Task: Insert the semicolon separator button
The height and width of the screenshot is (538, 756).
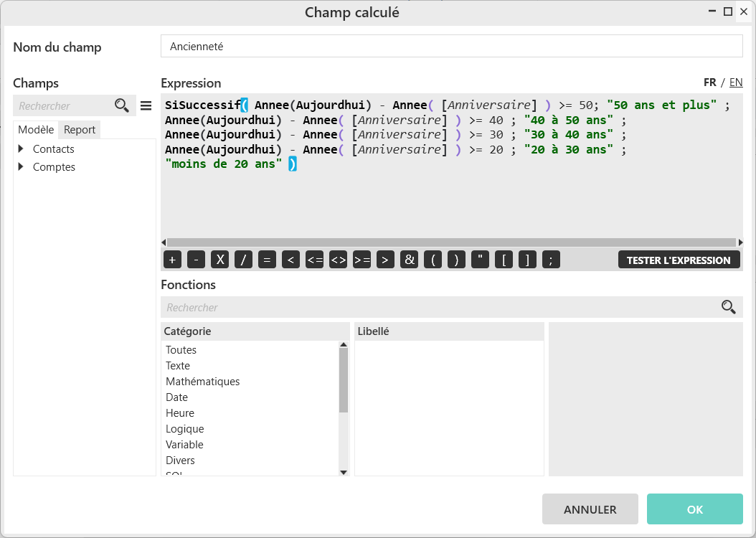Action: [x=551, y=260]
